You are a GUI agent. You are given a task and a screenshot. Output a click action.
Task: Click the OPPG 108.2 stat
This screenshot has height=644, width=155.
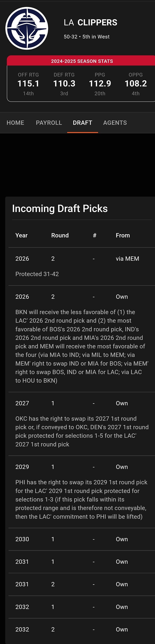pyautogui.click(x=136, y=83)
